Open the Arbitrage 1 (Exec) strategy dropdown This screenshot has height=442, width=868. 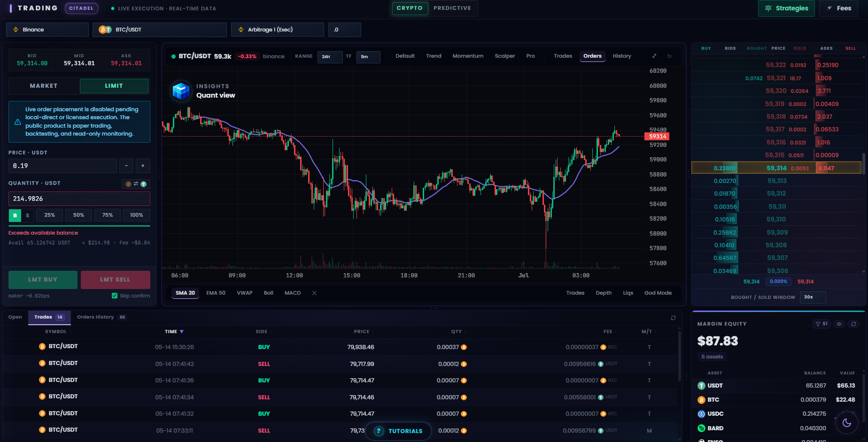tap(278, 30)
